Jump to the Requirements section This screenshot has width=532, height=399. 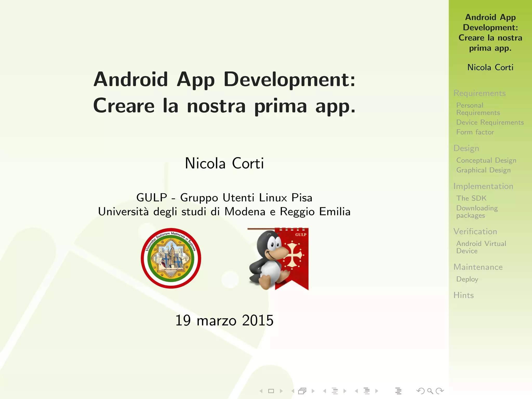click(480, 93)
